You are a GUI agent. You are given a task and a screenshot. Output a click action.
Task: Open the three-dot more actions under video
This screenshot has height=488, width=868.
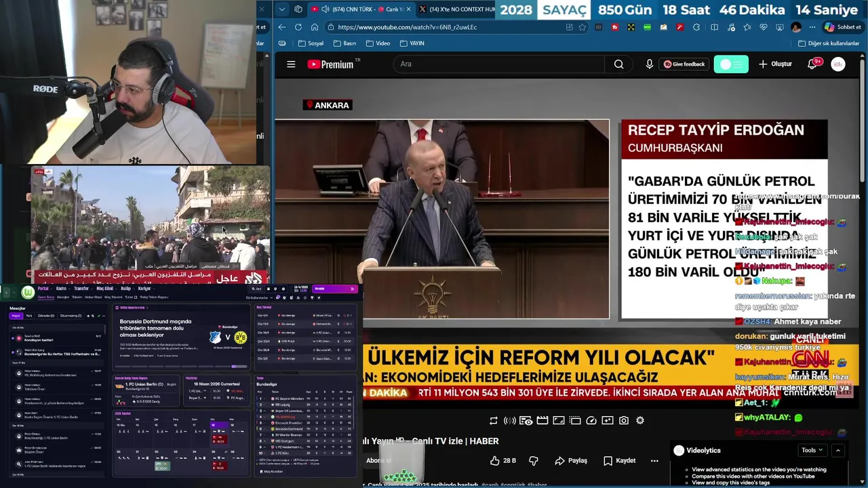[654, 461]
